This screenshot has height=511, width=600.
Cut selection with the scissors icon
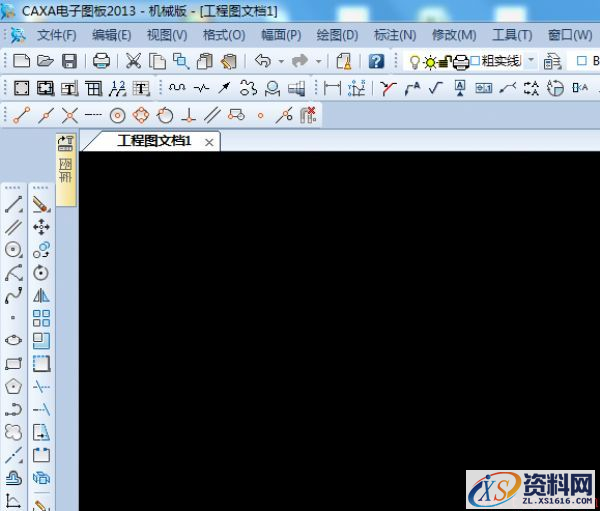134,61
